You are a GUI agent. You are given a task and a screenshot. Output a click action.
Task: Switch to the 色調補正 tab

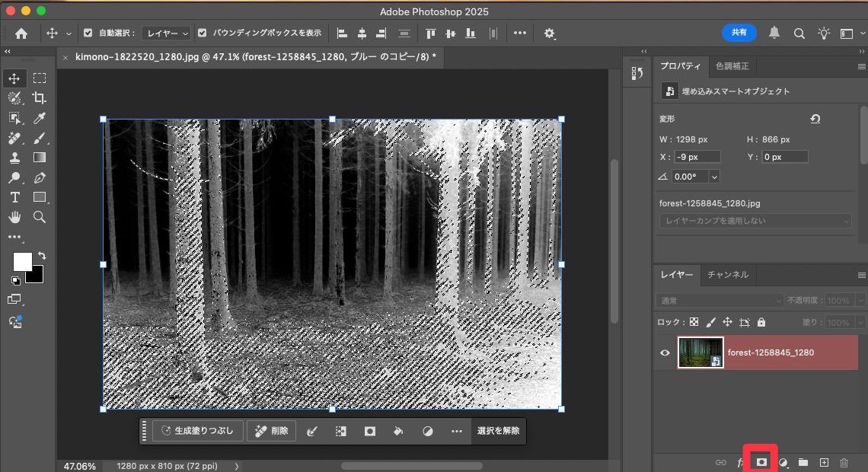tap(732, 66)
